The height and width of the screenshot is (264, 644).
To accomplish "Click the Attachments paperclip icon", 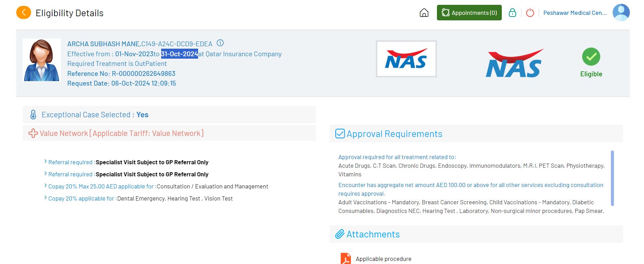I will pyautogui.click(x=340, y=234).
